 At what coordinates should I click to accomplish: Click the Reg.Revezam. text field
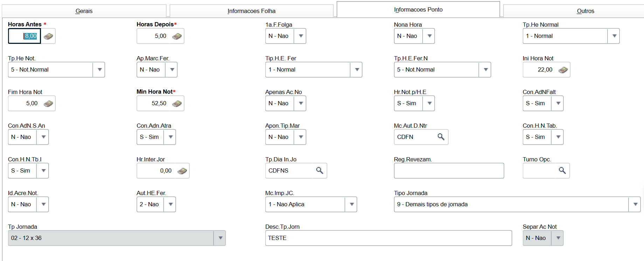(449, 171)
